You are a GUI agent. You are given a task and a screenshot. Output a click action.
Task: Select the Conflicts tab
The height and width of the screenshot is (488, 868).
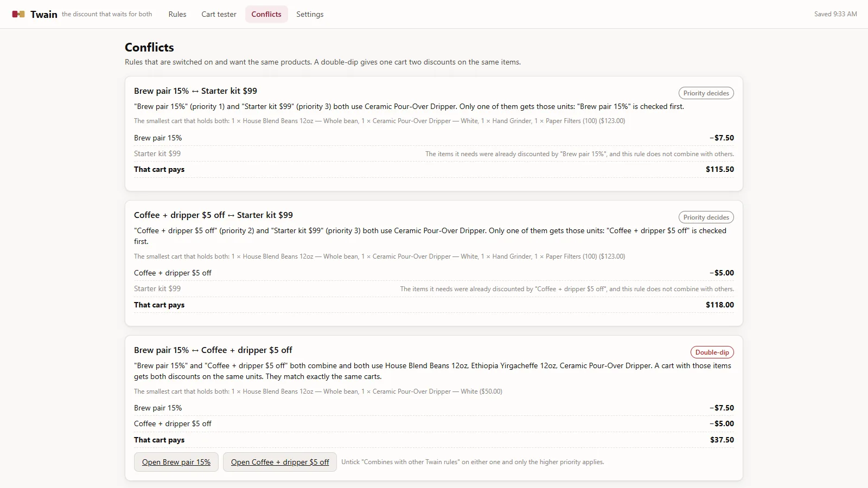(x=266, y=14)
